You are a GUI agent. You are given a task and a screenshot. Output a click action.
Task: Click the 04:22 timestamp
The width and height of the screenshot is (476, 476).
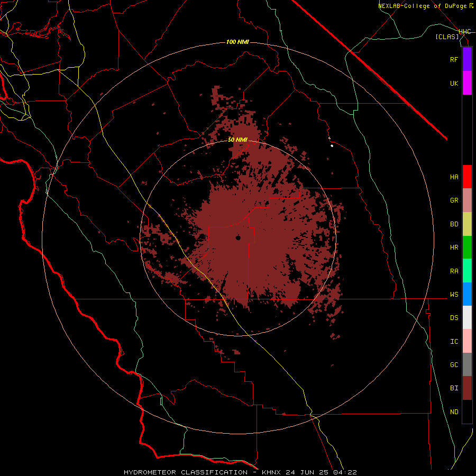344,472
